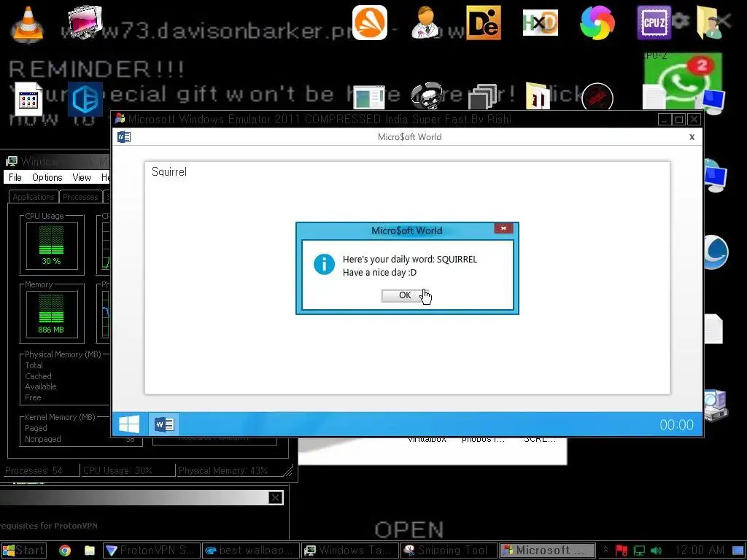
Task: Close the Micro$oft World window with x
Action: point(692,137)
